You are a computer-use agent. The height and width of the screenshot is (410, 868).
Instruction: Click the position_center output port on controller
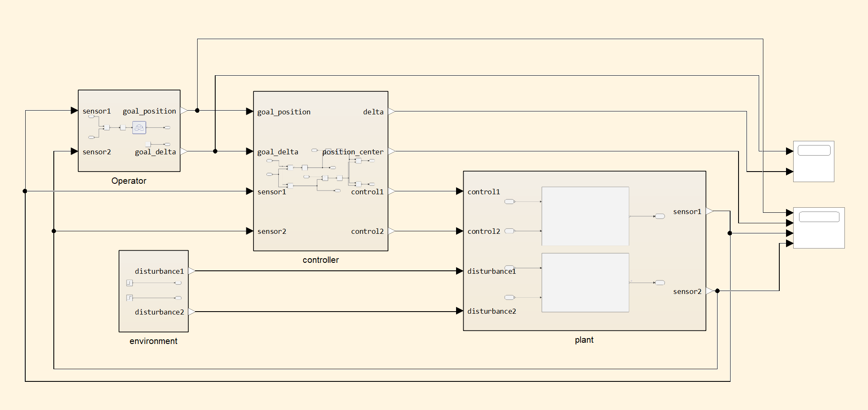(391, 151)
